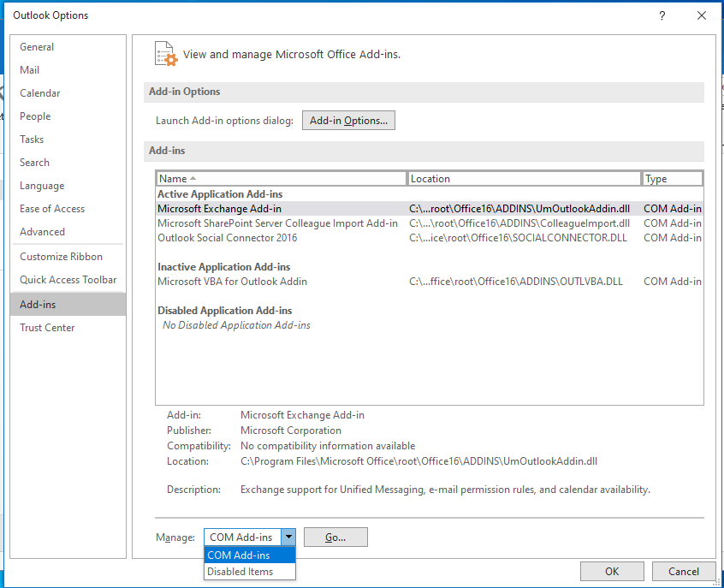Click the Go button
Image resolution: width=724 pixels, height=588 pixels.
(335, 538)
